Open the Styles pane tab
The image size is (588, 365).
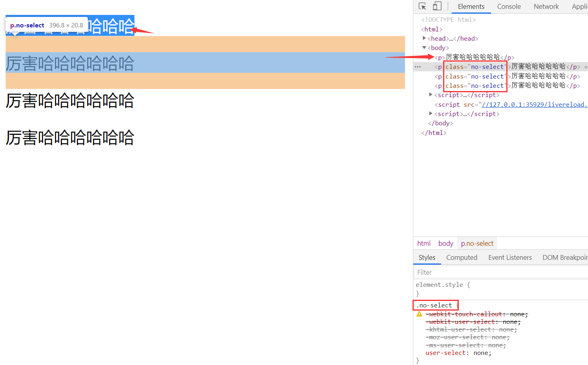427,257
